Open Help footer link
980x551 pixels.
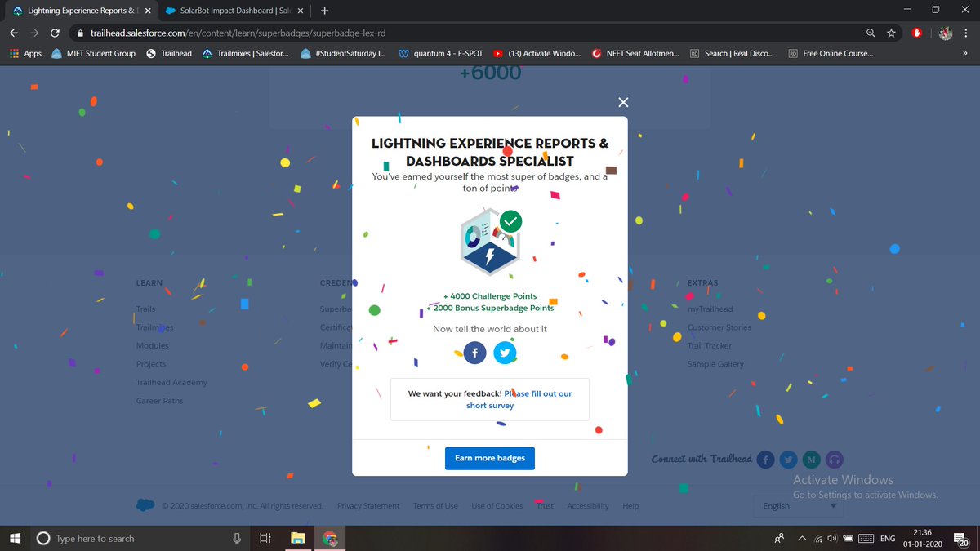[x=630, y=506]
